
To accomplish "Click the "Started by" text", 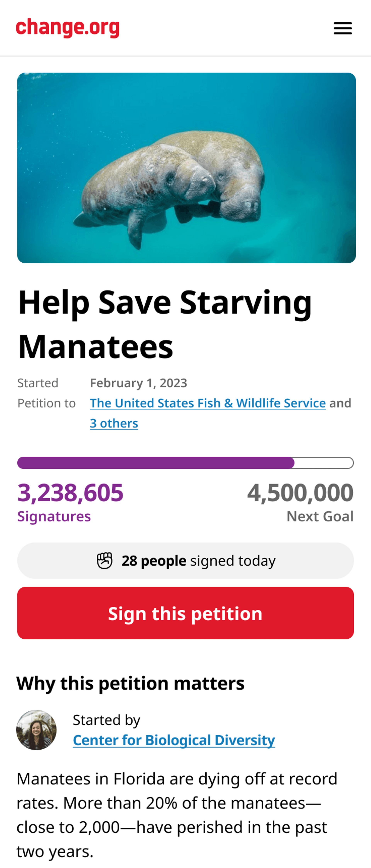I will click(x=106, y=720).
